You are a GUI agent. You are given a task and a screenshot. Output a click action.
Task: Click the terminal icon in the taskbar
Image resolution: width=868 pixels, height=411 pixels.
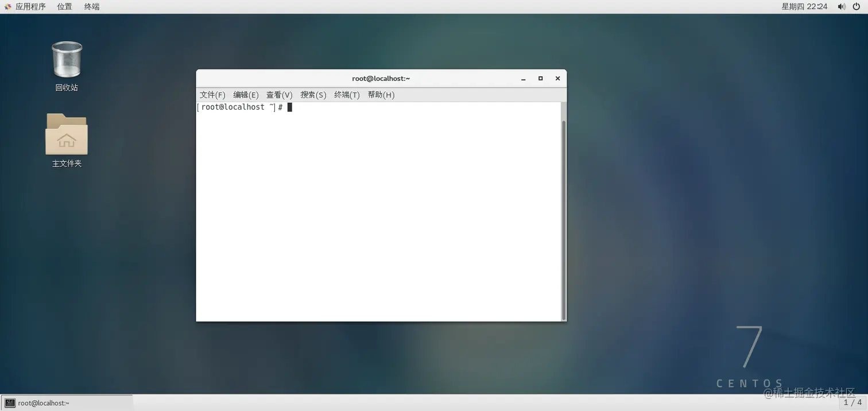(x=10, y=403)
